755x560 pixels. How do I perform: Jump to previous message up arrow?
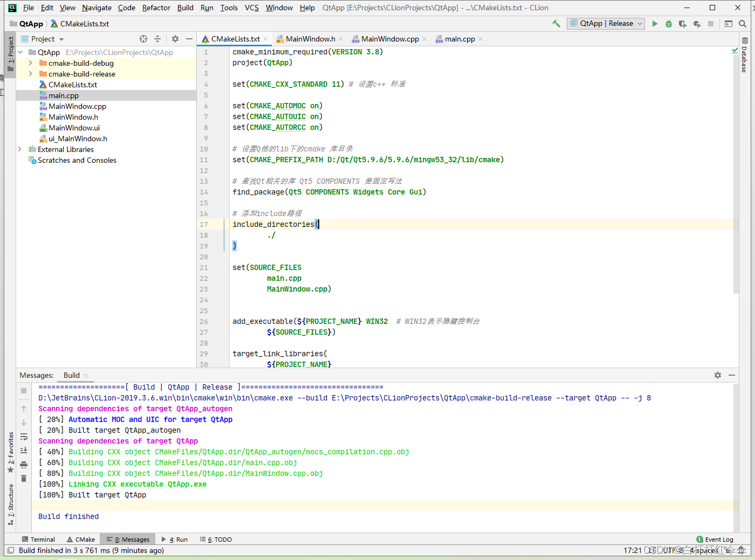pyautogui.click(x=24, y=409)
